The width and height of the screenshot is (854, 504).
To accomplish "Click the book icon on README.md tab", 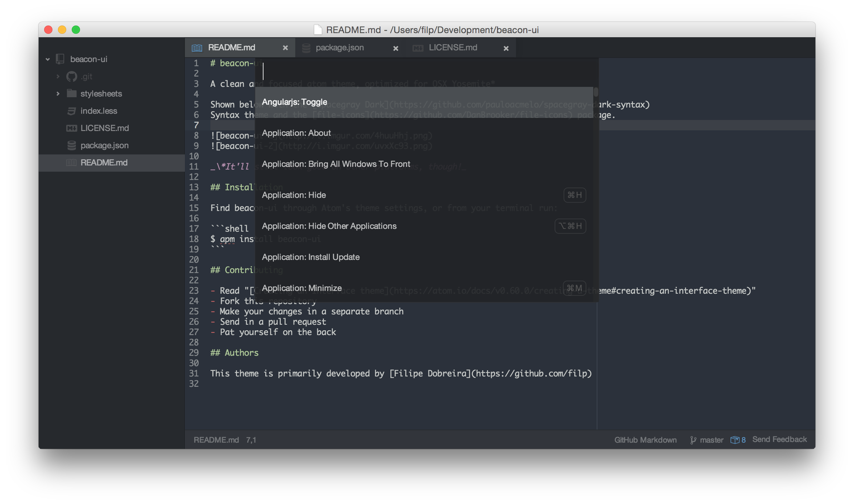I will (197, 48).
